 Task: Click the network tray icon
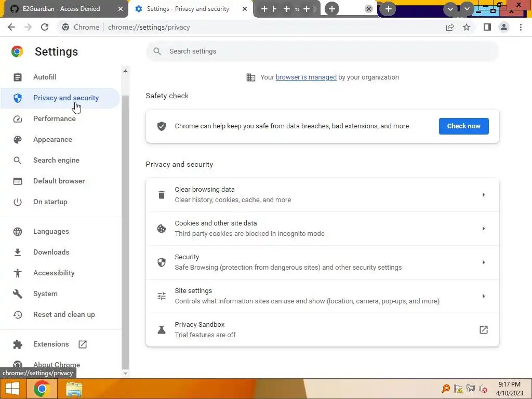471,389
